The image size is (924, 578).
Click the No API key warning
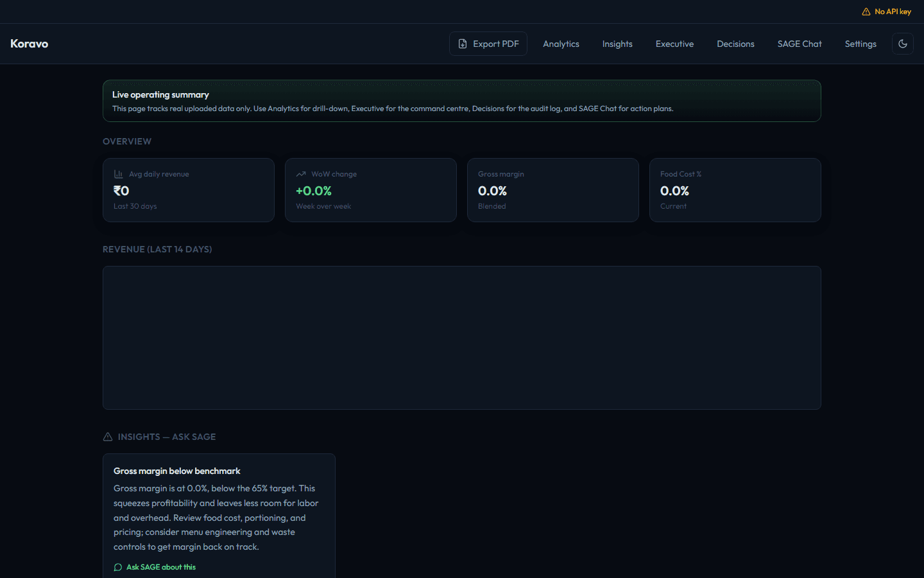886,12
